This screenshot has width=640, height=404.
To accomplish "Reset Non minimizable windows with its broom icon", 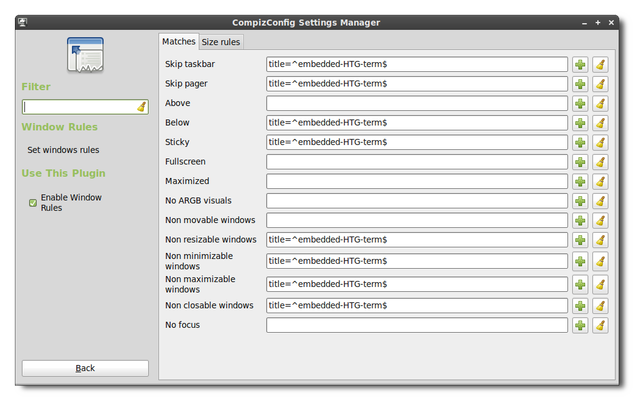I will [600, 262].
